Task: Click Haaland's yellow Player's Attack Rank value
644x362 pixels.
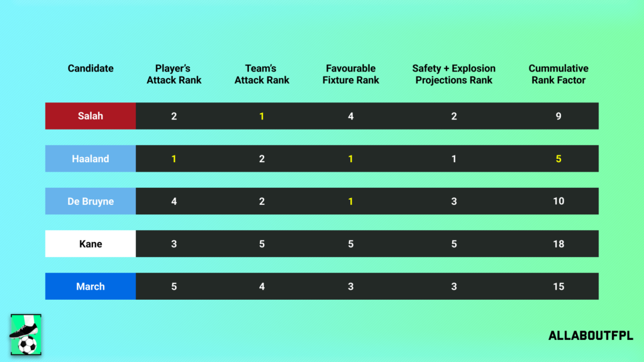Action: (174, 159)
